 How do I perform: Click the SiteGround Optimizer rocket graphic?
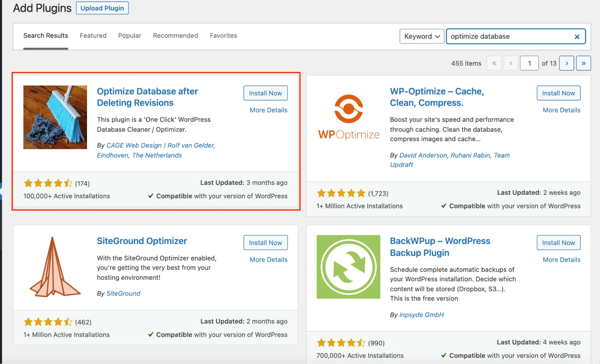click(x=55, y=267)
